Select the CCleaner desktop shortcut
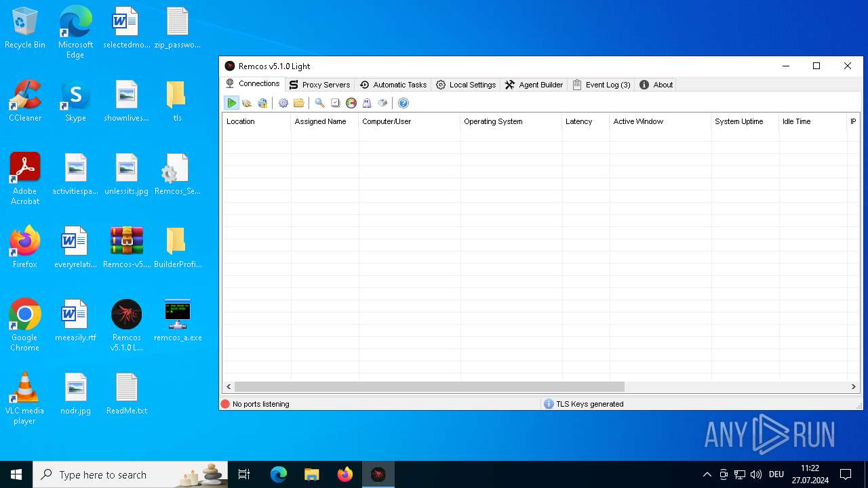Screen dimensions: 868x488 click(25, 102)
